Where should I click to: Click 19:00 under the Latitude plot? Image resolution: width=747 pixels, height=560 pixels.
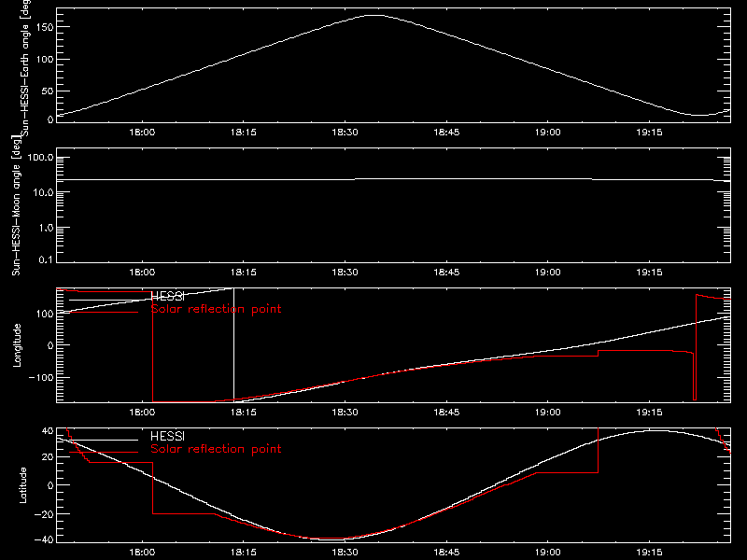(x=548, y=553)
